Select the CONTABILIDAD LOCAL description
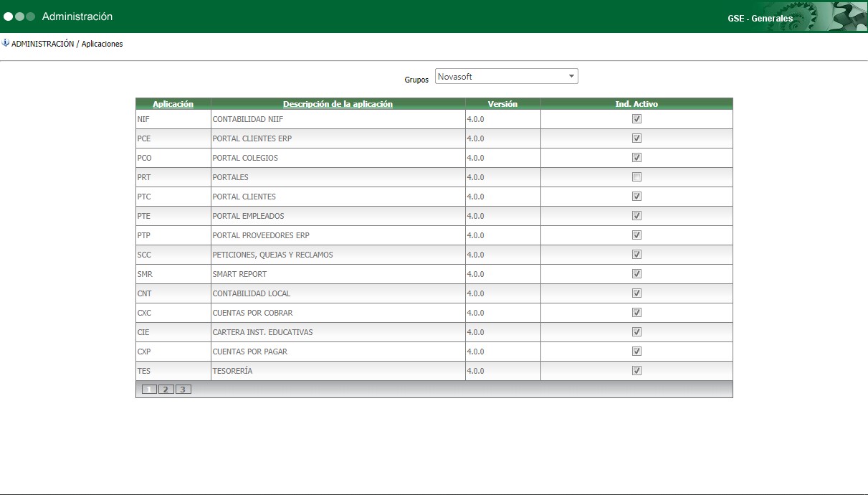The width and height of the screenshot is (868, 495). pos(252,293)
